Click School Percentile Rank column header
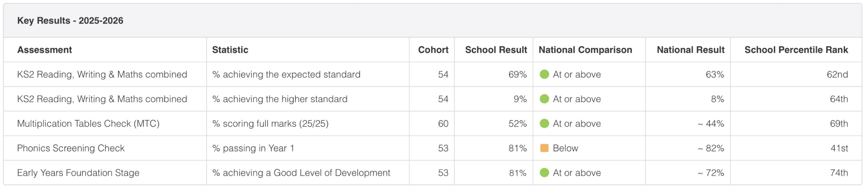The height and width of the screenshot is (191, 868). [x=796, y=50]
